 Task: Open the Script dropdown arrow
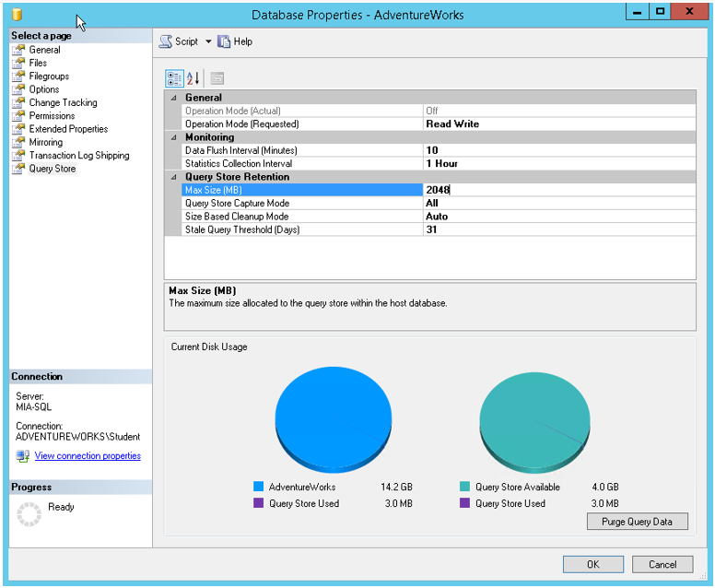pyautogui.click(x=208, y=41)
